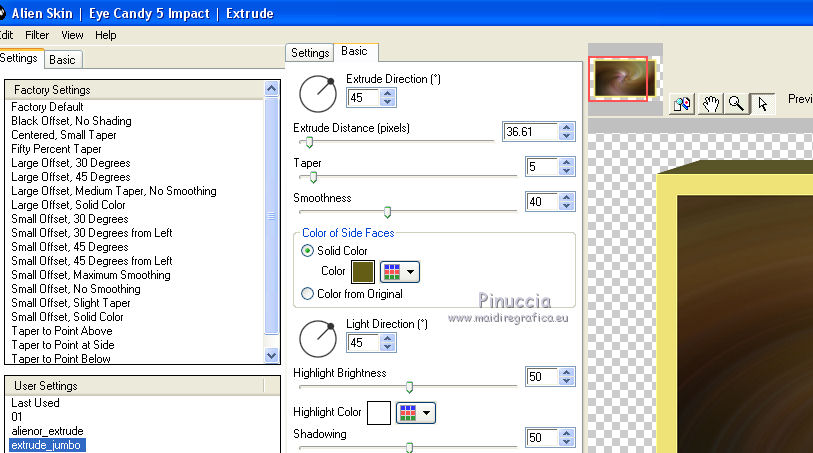Image resolution: width=813 pixels, height=453 pixels.
Task: Select the Zoom magnifier tool
Action: [x=736, y=104]
